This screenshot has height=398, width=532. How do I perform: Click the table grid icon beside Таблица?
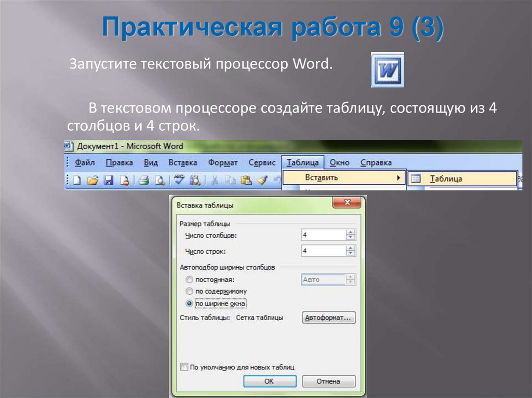click(416, 179)
